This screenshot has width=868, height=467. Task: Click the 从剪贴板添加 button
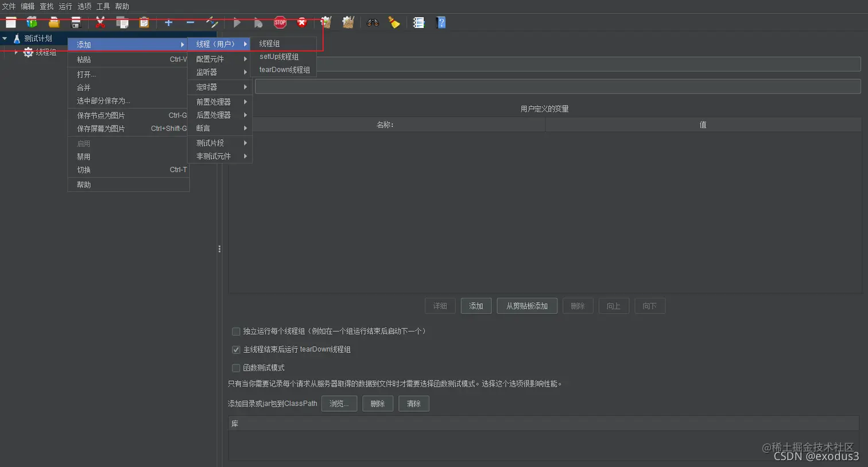(526, 306)
